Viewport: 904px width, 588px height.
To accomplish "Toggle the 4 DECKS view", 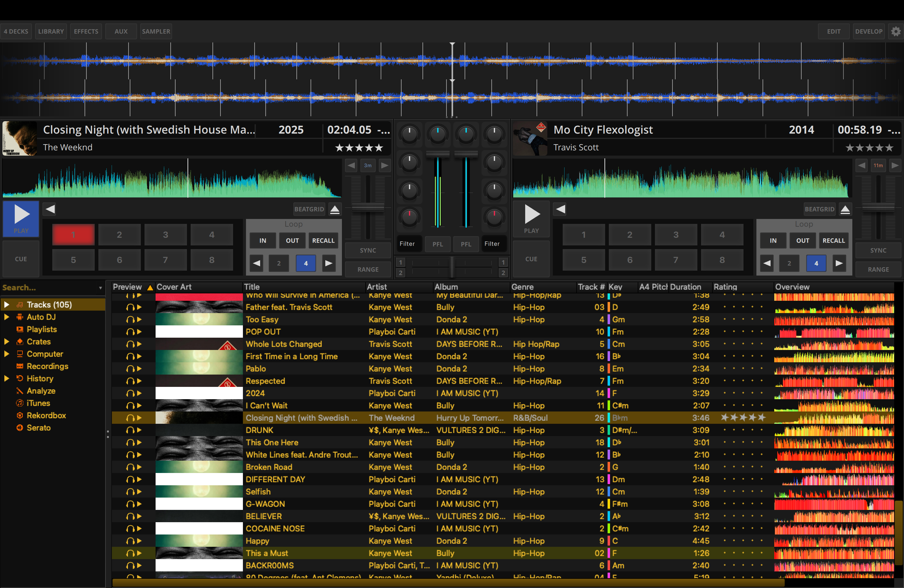I will click(16, 32).
